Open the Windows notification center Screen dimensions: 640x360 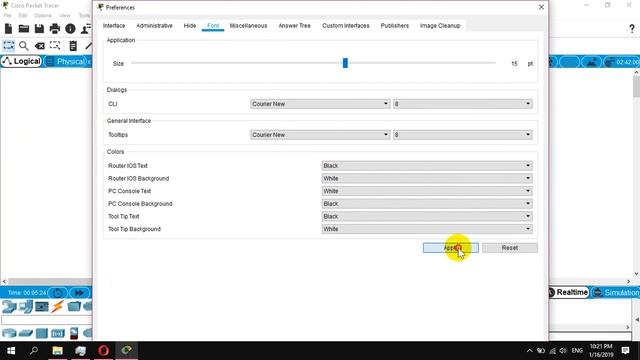point(625,351)
